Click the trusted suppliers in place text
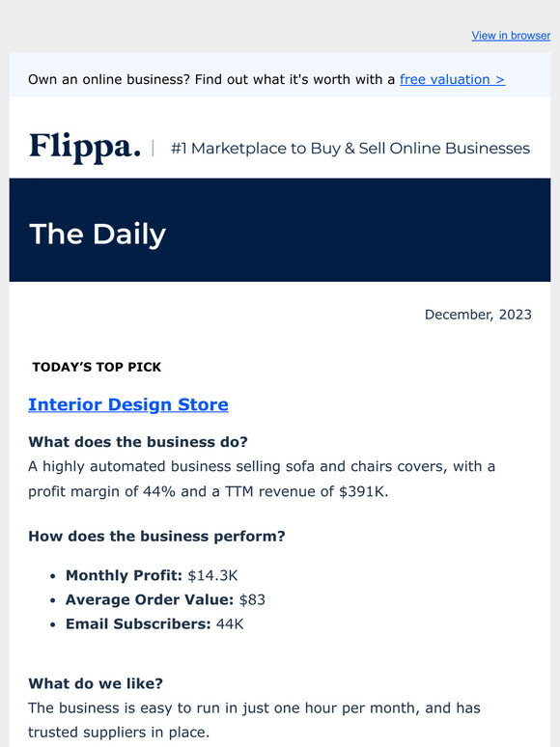560x747 pixels. (119, 733)
